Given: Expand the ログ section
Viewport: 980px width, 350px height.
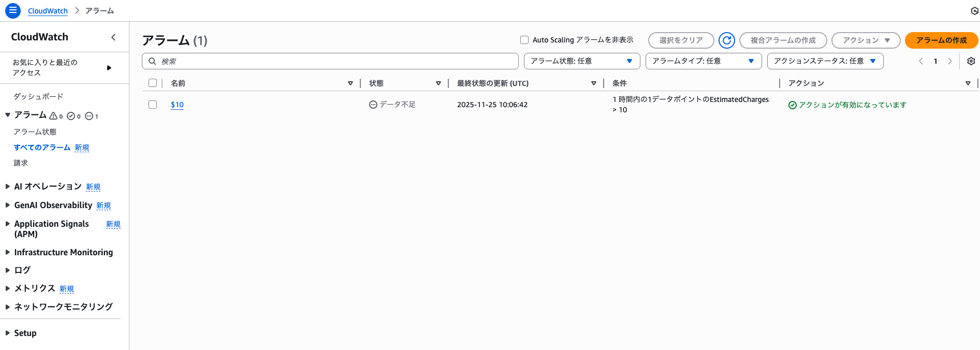Looking at the screenshot, I should pyautogui.click(x=8, y=270).
